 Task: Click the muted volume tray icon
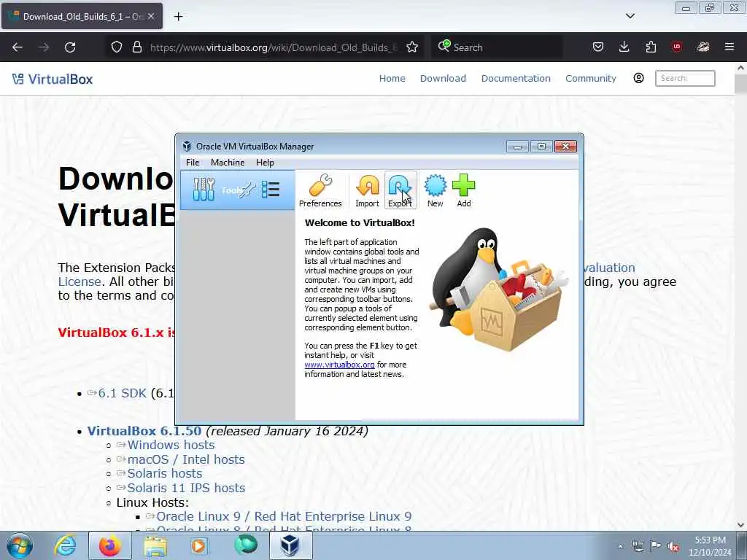673,547
